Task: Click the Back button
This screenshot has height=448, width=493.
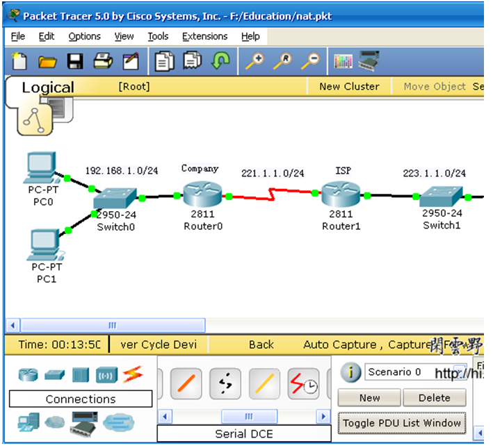Action: 261,345
